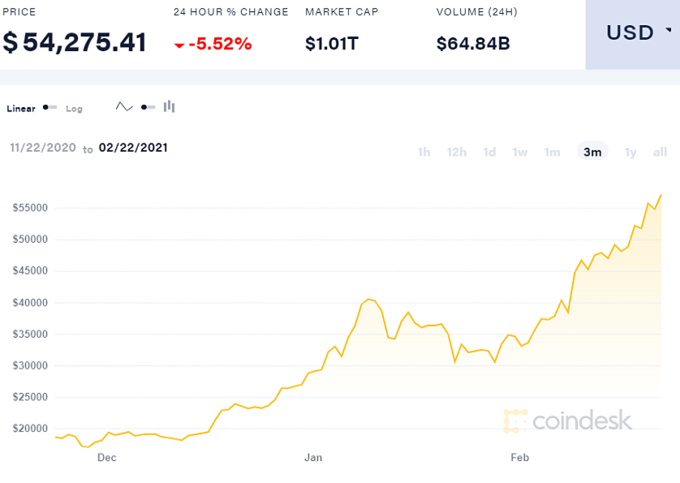This screenshot has width=680, height=483.
Task: Switch chart to 1w range
Action: 520,152
